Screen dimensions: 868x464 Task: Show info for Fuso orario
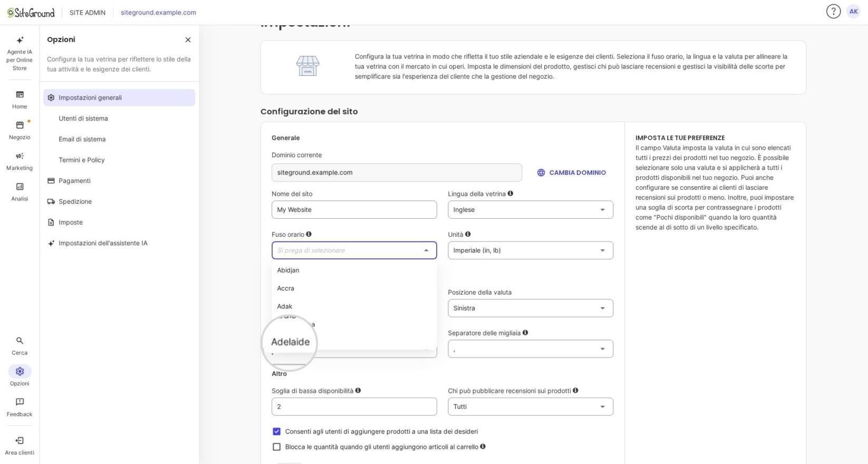coord(308,234)
